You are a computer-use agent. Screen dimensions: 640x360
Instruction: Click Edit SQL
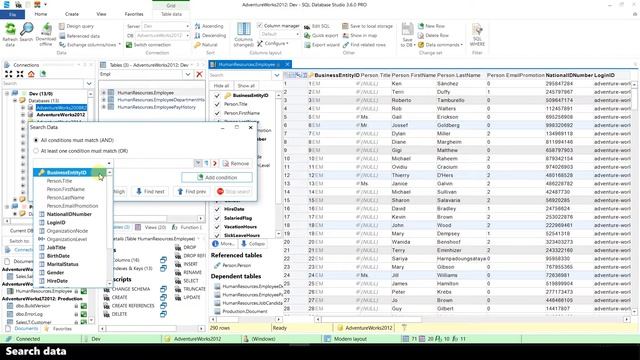[x=317, y=26]
